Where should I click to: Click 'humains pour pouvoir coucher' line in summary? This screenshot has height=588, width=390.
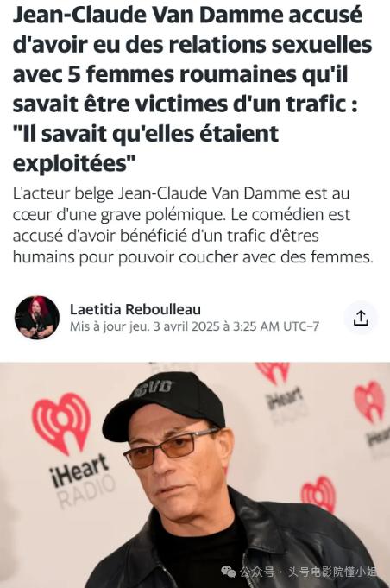(126, 257)
